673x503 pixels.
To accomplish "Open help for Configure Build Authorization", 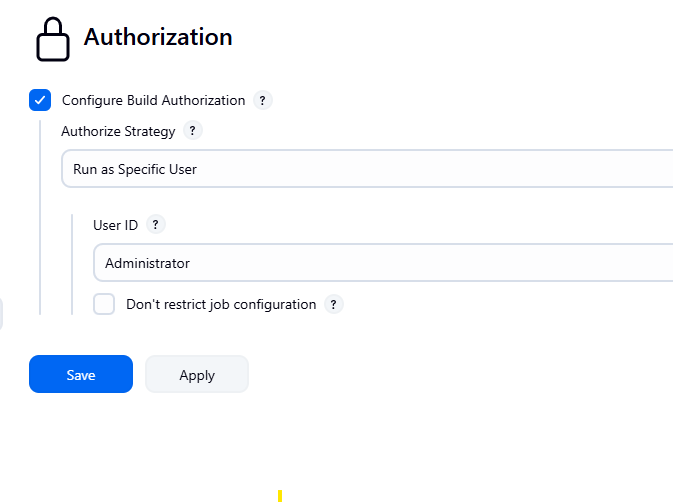I will (x=263, y=100).
